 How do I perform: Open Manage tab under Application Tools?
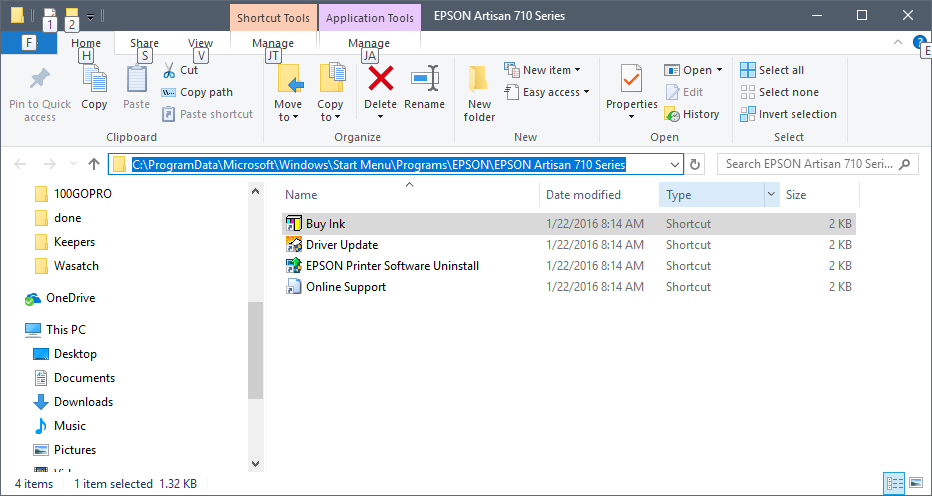(x=369, y=43)
